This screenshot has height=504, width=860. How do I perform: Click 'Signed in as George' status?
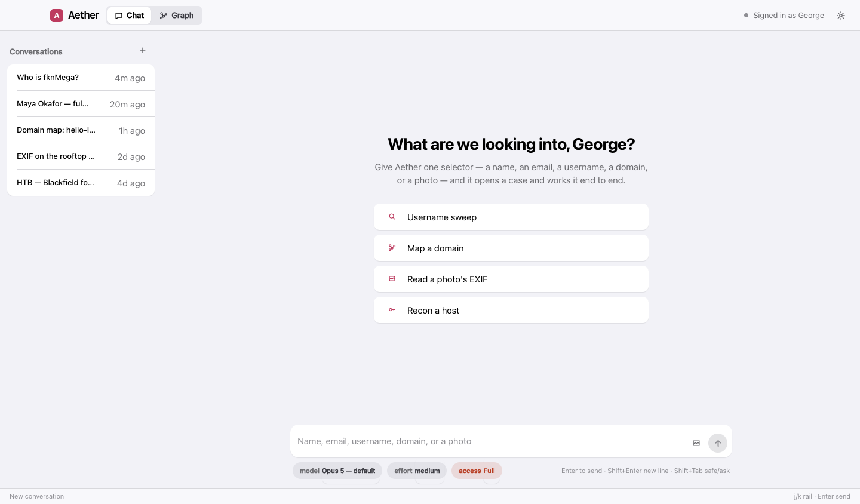click(x=784, y=16)
